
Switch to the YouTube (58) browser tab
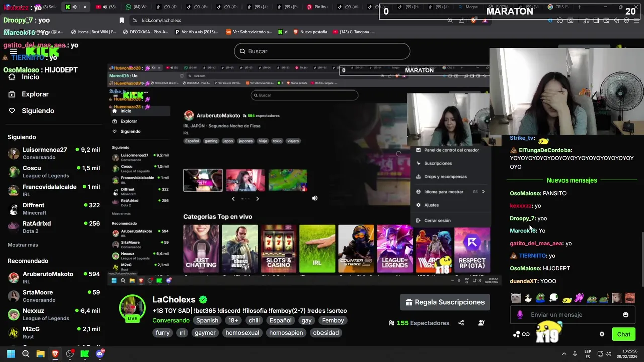[106, 7]
